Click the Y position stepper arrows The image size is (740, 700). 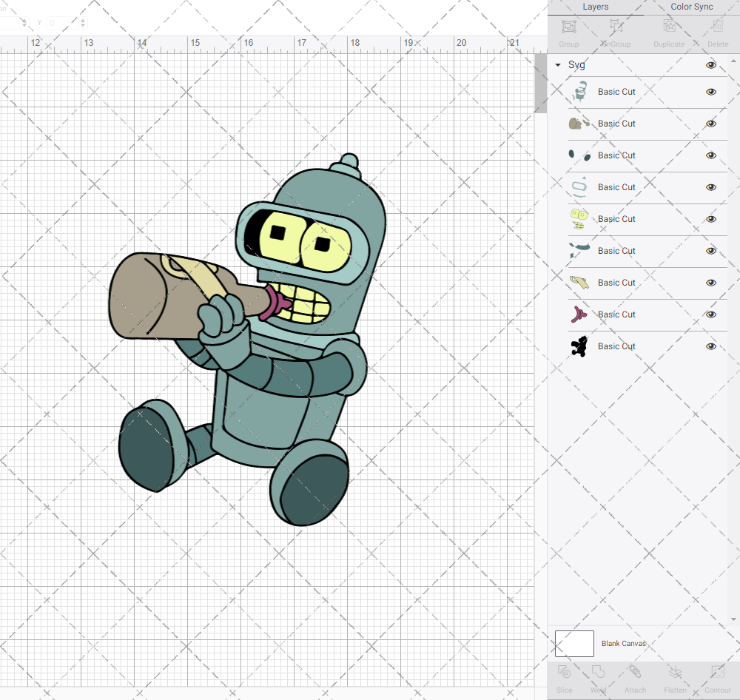pyautogui.click(x=83, y=22)
